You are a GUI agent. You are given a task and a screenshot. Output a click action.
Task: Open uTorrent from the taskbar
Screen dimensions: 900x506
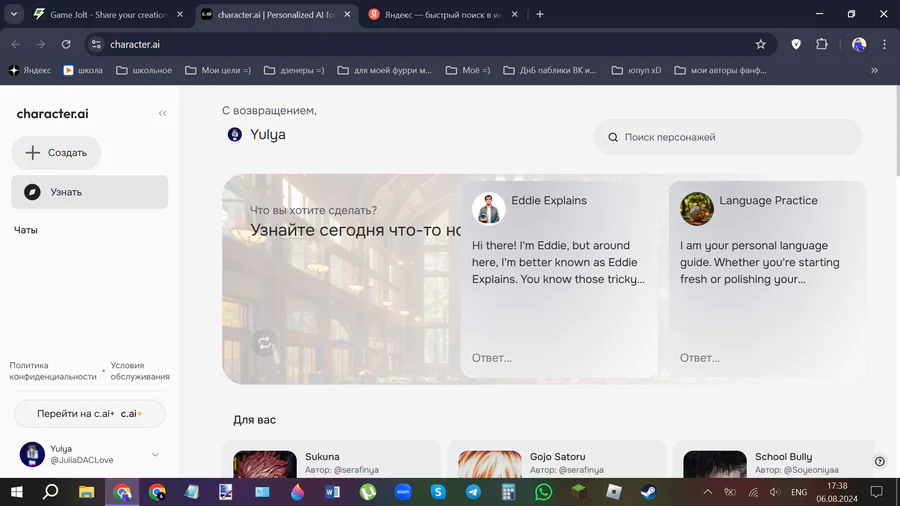click(x=368, y=492)
